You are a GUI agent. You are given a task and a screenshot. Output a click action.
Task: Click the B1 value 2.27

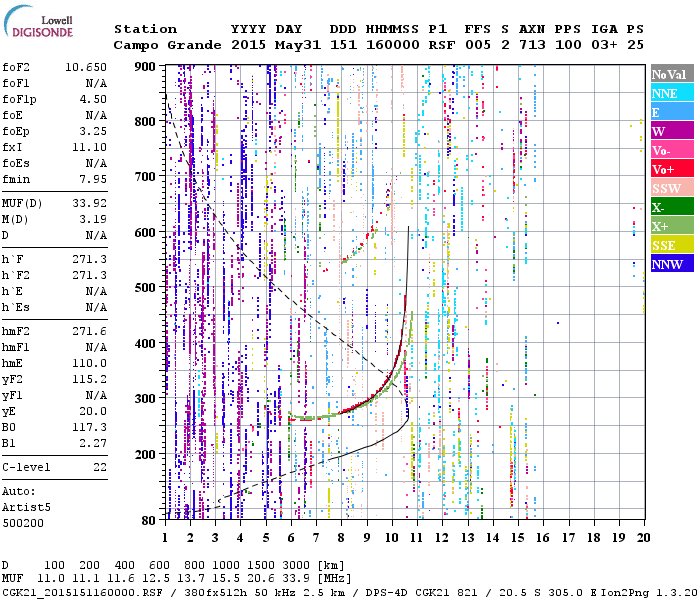point(93,443)
